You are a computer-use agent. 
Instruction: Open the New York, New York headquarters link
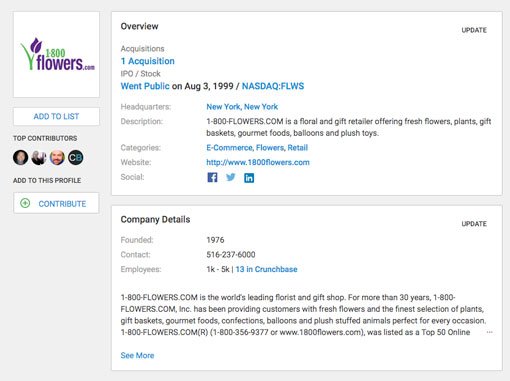(242, 107)
